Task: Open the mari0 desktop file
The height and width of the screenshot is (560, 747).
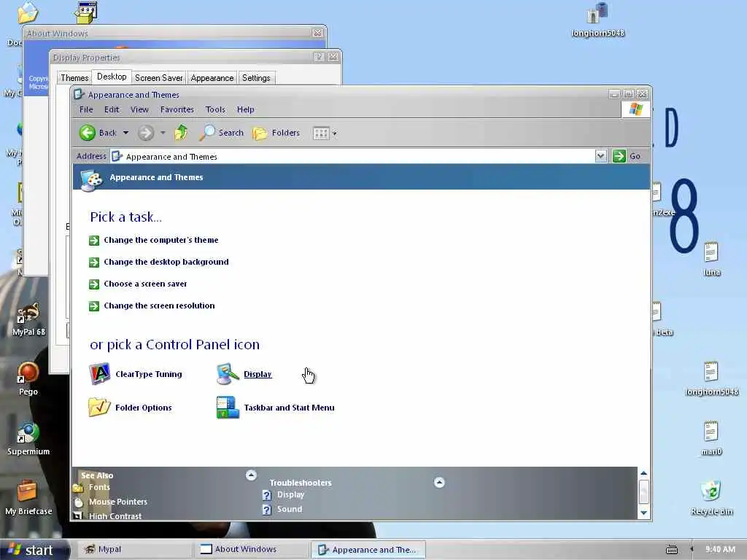Action: (711, 438)
